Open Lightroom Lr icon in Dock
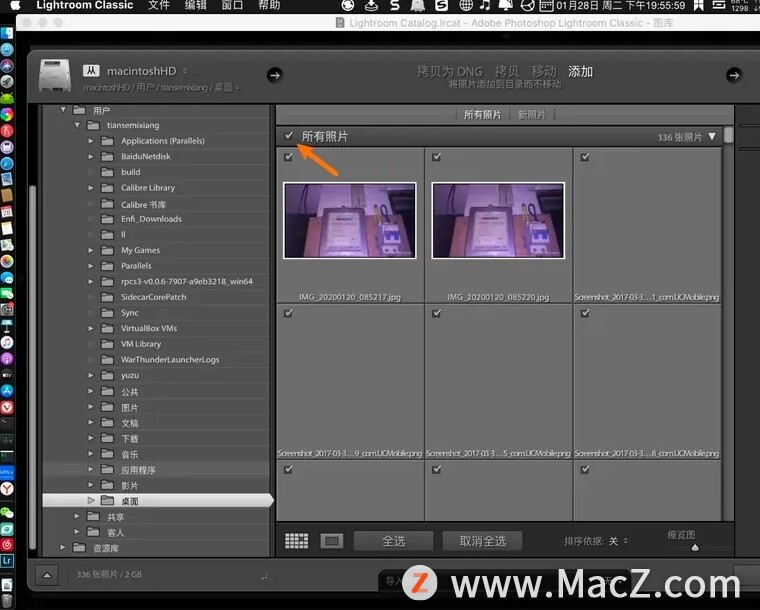Viewport: 760px width, 610px height. coord(7,561)
